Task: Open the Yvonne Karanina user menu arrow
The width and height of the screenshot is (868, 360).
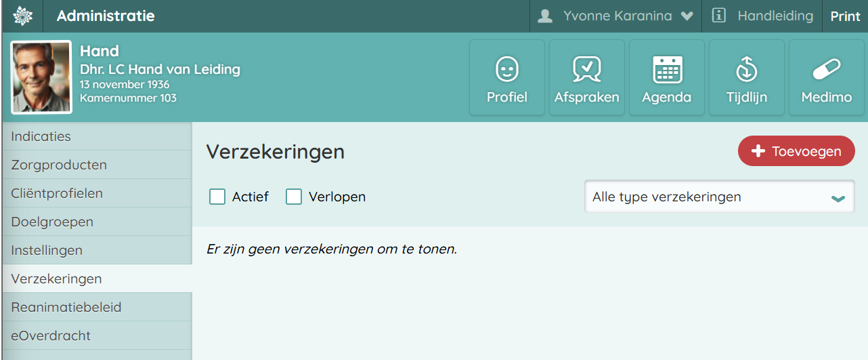Action: (x=687, y=16)
